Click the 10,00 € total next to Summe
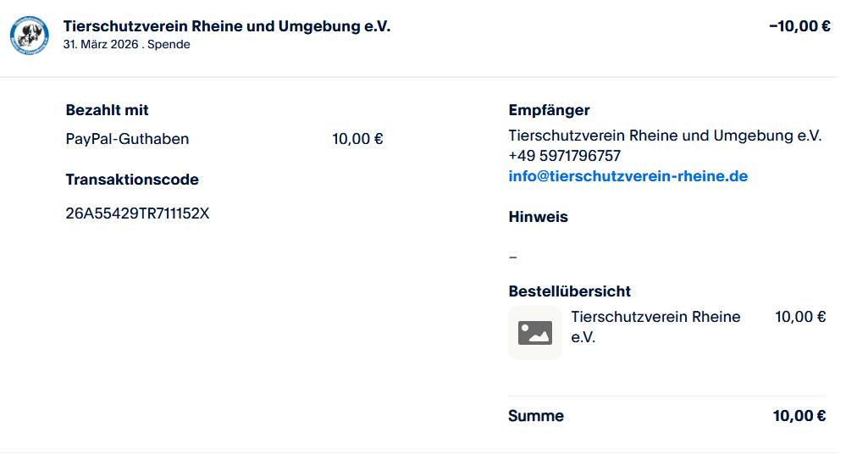The height and width of the screenshot is (471, 868). (799, 416)
